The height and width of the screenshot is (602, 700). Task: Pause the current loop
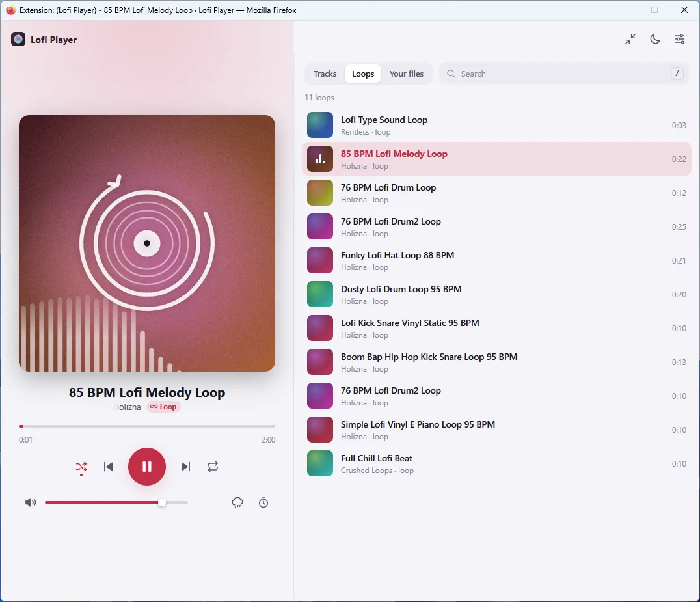[x=147, y=467]
